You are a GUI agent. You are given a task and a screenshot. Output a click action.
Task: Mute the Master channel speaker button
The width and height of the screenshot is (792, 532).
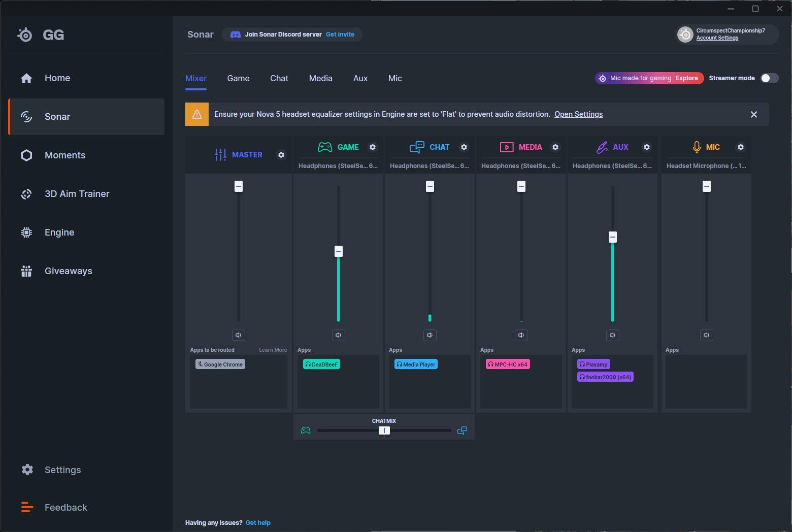point(239,335)
